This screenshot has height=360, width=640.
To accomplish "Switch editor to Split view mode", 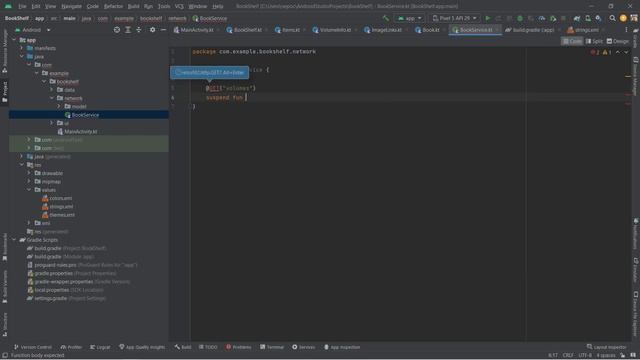I will (594, 41).
